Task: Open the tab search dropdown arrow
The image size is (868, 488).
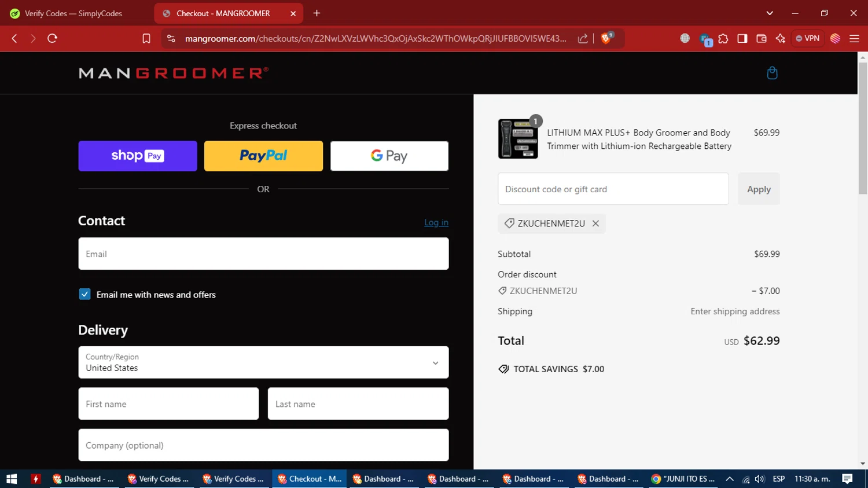Action: pos(770,13)
